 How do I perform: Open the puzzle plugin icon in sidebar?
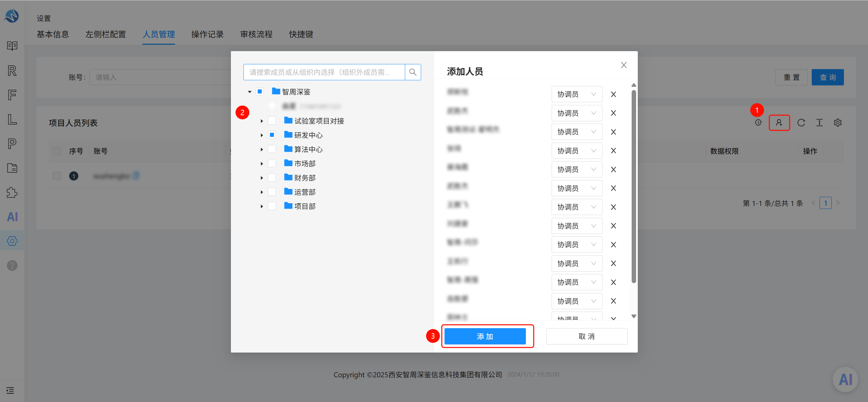12,192
